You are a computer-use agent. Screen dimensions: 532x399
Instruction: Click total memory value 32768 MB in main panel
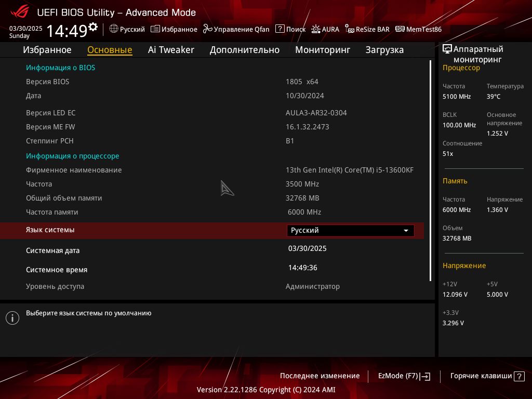click(x=302, y=198)
